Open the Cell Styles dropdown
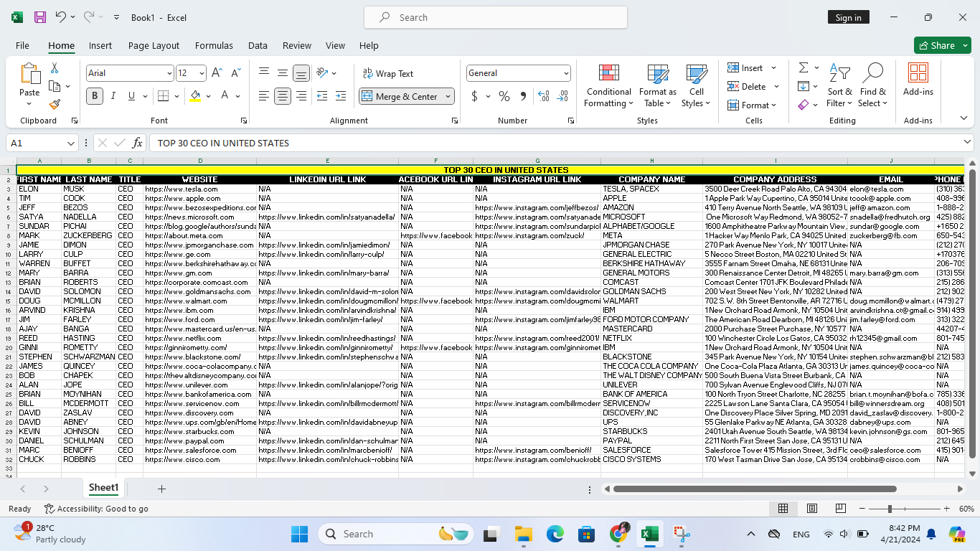 point(697,85)
